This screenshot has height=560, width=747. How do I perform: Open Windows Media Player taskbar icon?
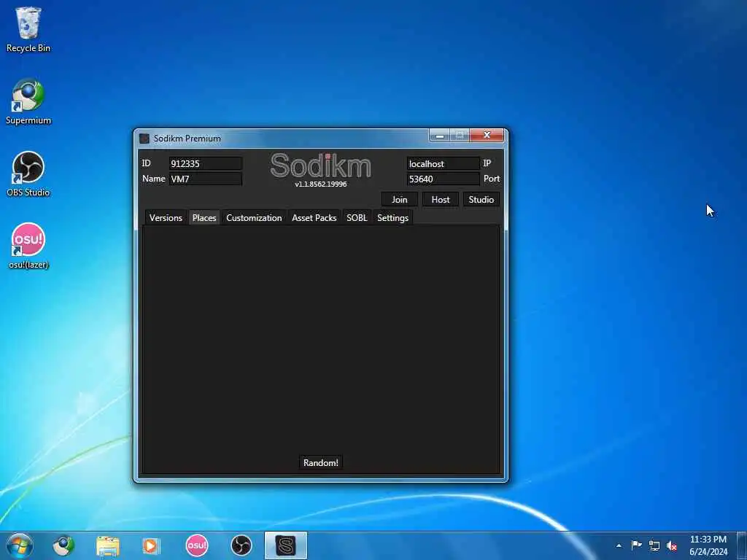[152, 545]
